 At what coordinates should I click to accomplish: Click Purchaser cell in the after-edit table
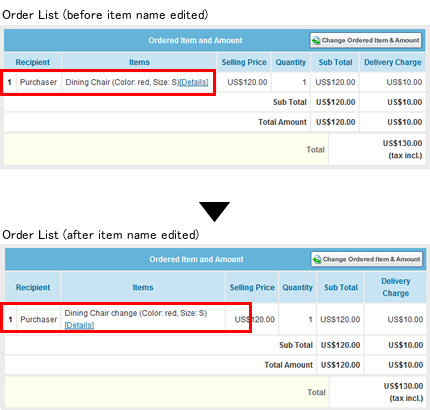point(39,319)
